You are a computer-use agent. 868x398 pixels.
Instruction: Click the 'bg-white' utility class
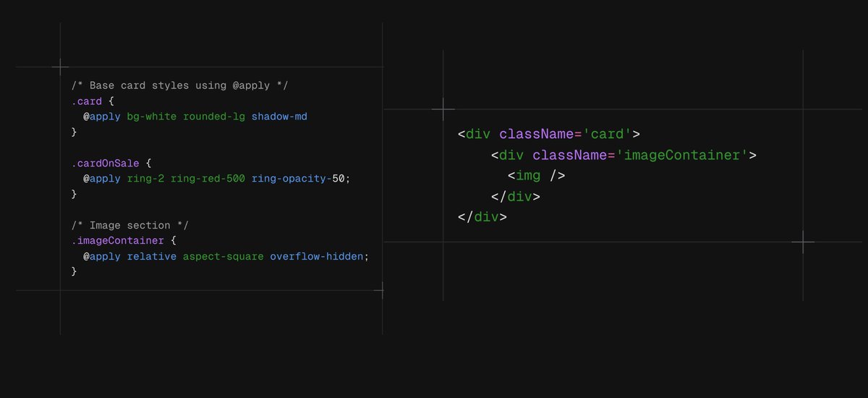click(x=151, y=117)
